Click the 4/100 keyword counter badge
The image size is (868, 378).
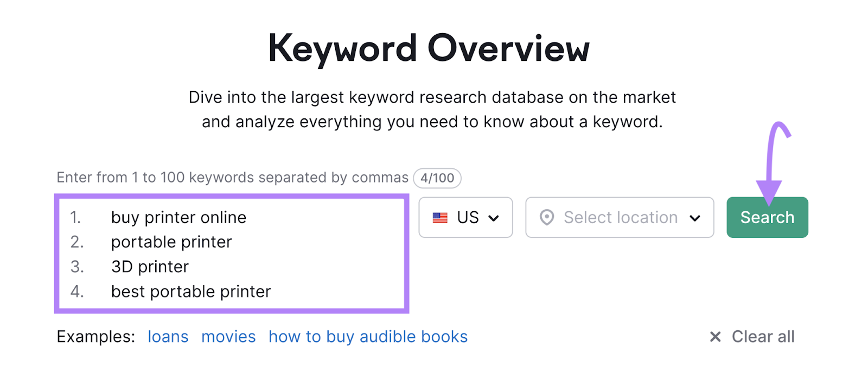pyautogui.click(x=437, y=178)
